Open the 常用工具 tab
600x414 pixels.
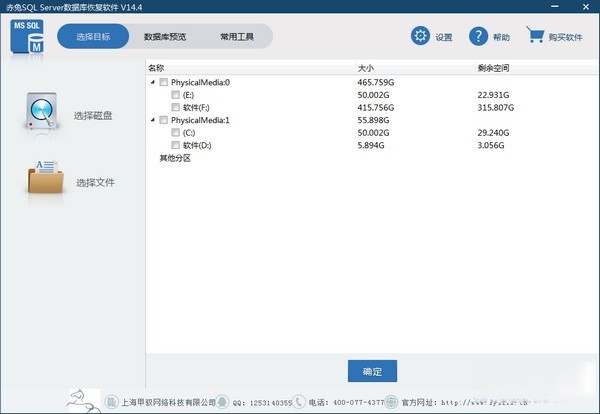(x=237, y=37)
